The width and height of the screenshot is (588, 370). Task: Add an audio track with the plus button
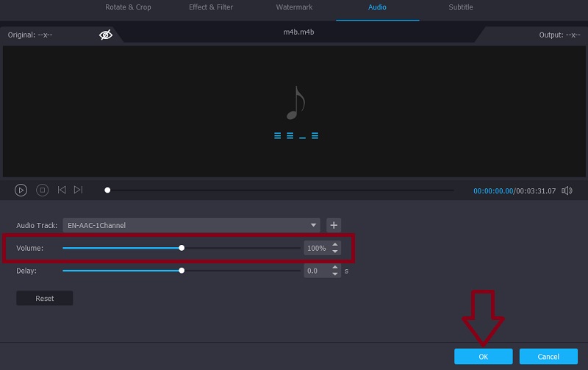[x=333, y=225]
